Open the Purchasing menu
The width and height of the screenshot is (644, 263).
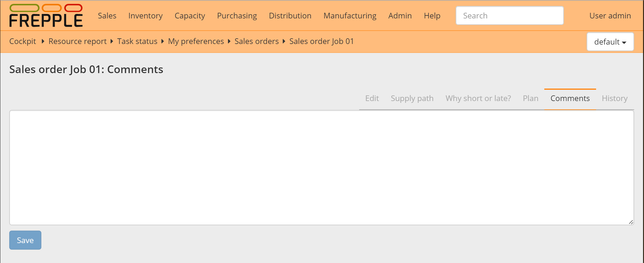pyautogui.click(x=237, y=16)
